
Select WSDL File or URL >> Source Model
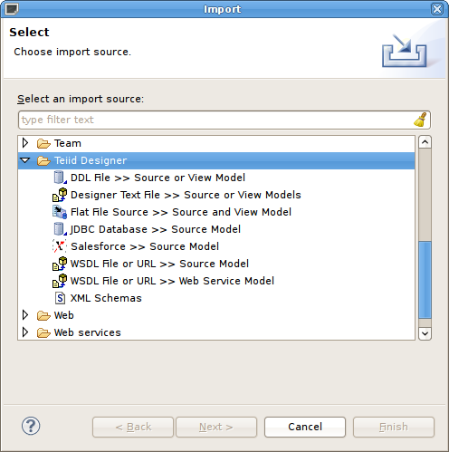(x=160, y=264)
